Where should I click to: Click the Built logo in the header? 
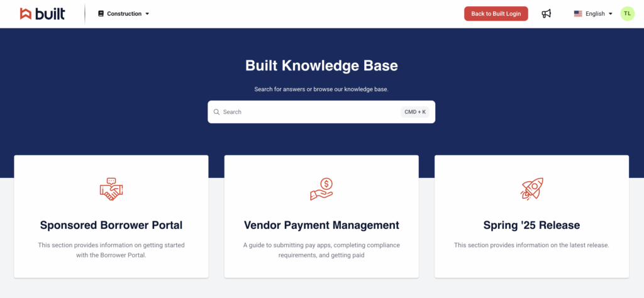[42, 13]
